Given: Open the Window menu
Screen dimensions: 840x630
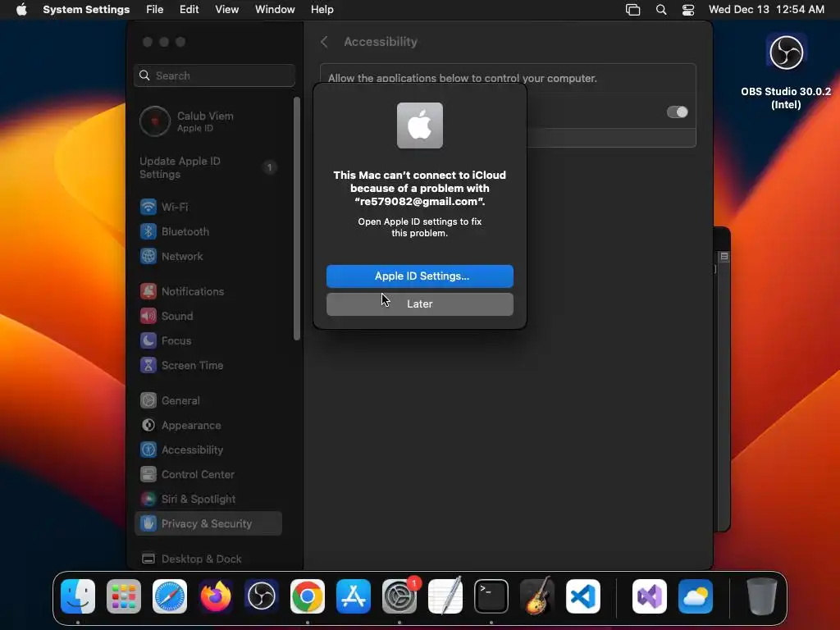Looking at the screenshot, I should pos(275,10).
